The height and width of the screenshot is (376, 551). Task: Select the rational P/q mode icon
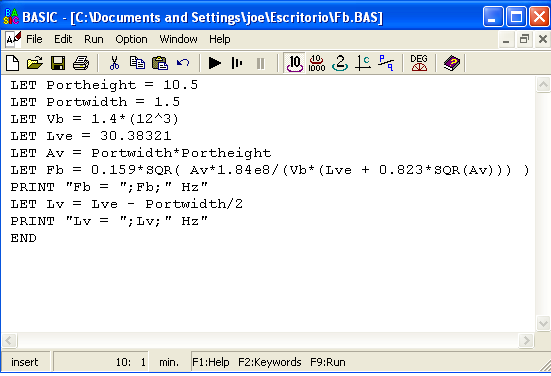(386, 63)
